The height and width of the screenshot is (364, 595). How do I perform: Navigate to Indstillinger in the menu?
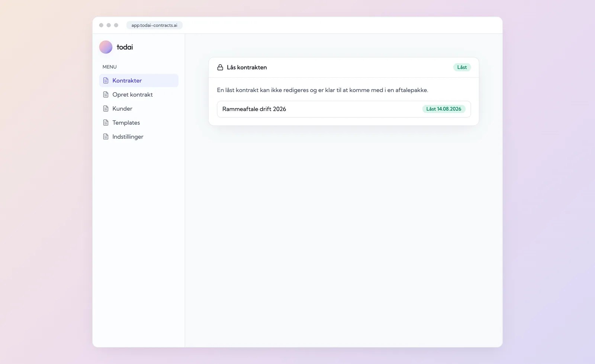pos(139,137)
